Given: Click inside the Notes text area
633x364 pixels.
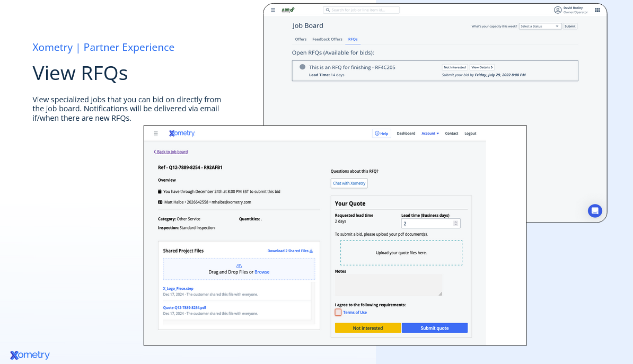Looking at the screenshot, I should (389, 285).
